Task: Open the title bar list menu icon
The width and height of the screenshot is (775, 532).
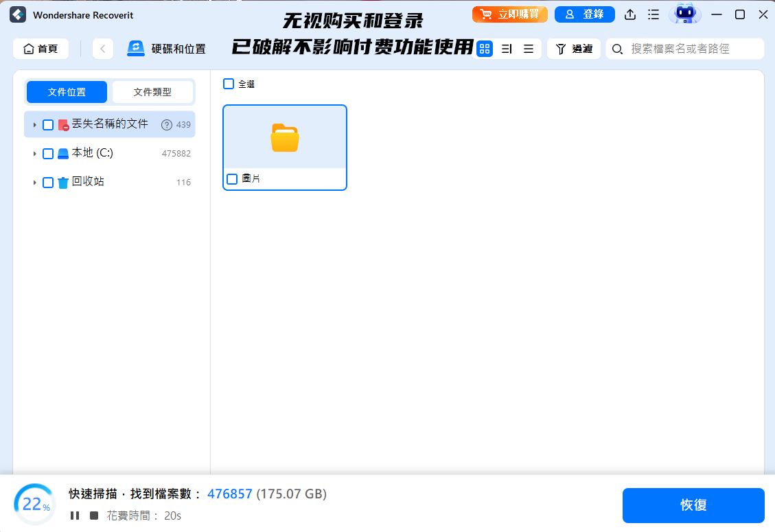Action: click(x=653, y=14)
